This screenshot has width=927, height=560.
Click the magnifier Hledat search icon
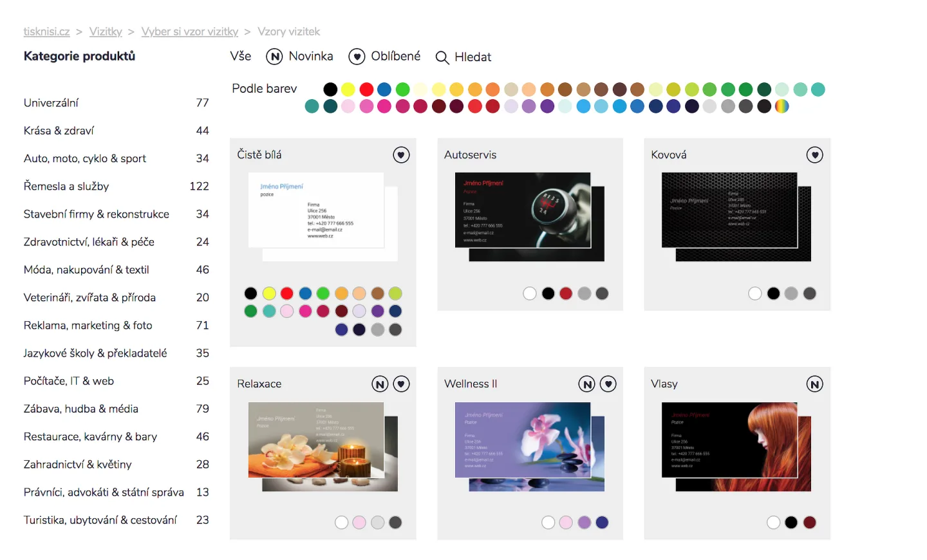click(x=442, y=57)
